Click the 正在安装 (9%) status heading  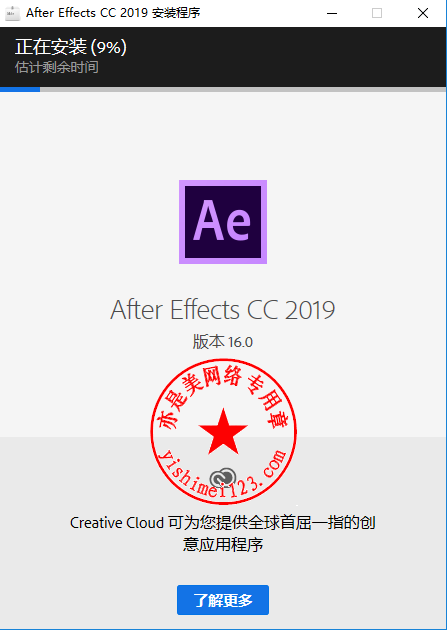71,47
